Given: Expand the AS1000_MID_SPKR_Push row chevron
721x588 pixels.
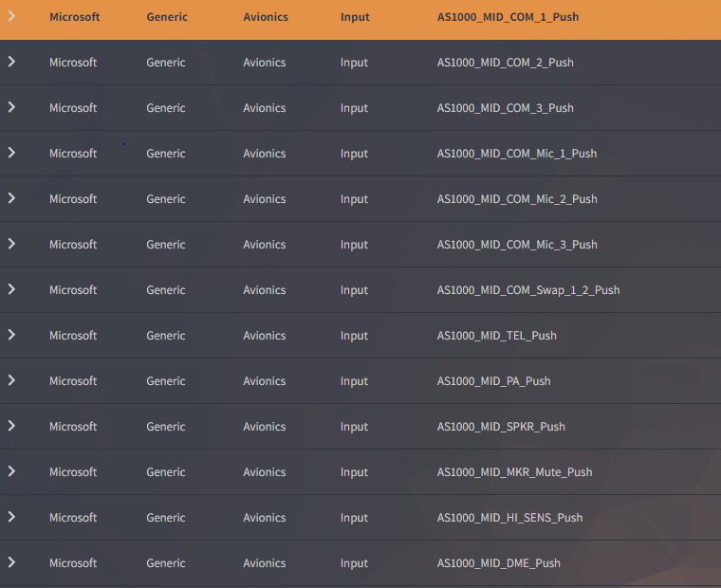Looking at the screenshot, I should coord(11,426).
